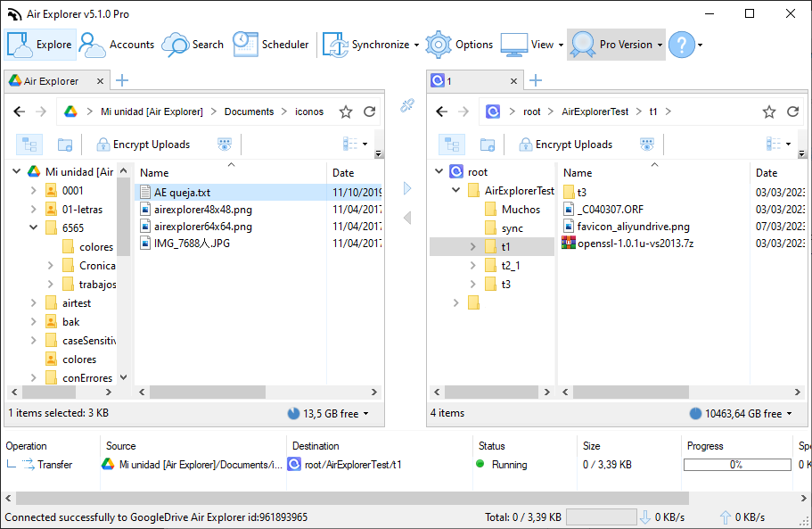Close the tab named 1
The image size is (812, 529).
(513, 81)
